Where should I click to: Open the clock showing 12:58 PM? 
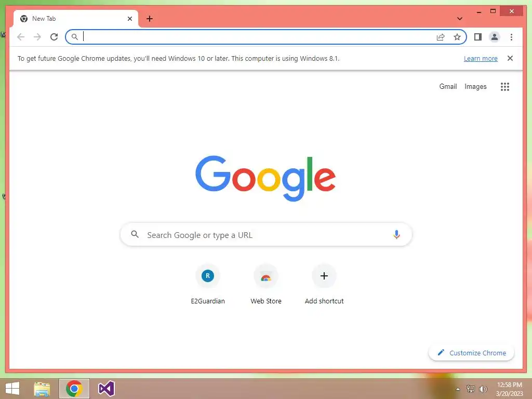(509, 389)
